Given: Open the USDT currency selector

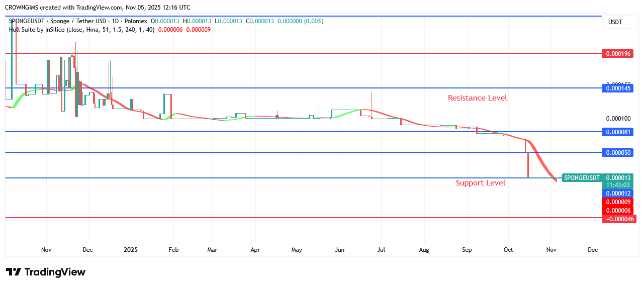Looking at the screenshot, I should coord(615,22).
